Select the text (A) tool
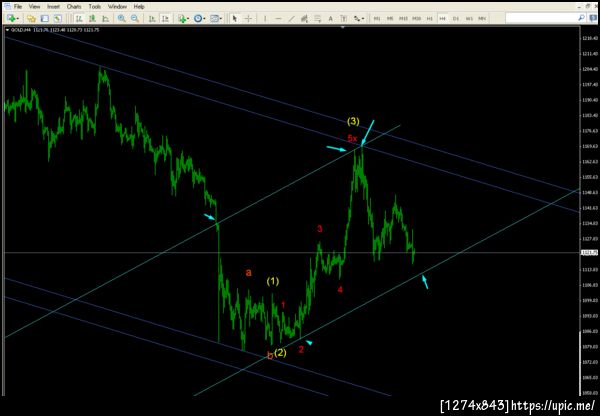Image resolution: width=600 pixels, height=416 pixels. [331, 18]
